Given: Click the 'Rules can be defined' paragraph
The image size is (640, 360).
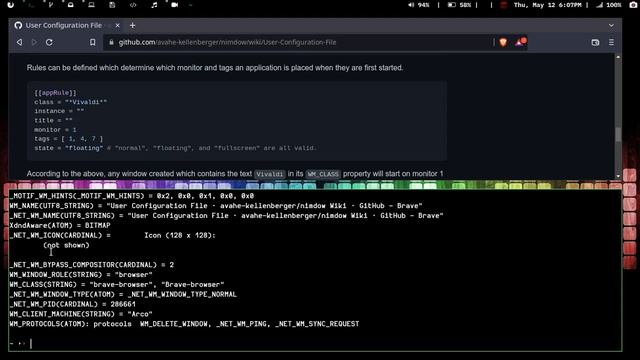Looking at the screenshot, I should tap(215, 68).
